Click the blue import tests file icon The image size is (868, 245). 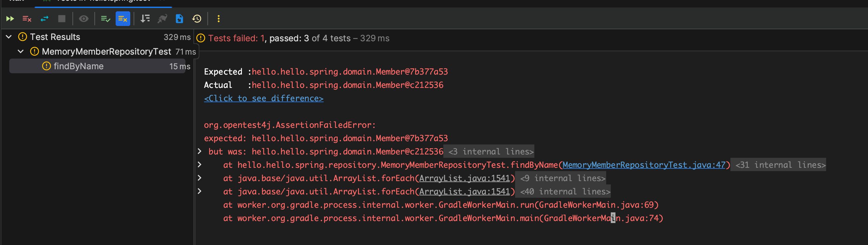click(179, 19)
